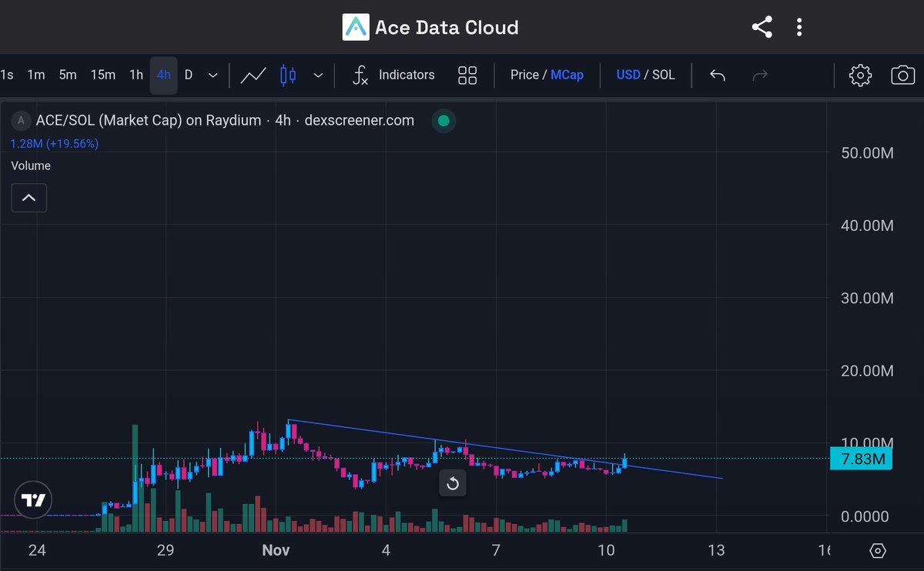Collapse the Volume indicator pane
The image size is (924, 571).
point(28,198)
